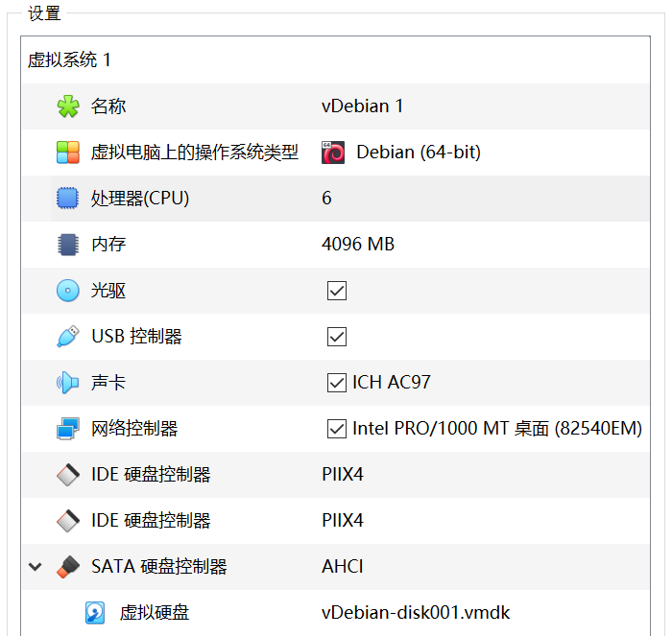This screenshot has height=636, width=672.
Task: Click the Debian (64-bit) logo icon
Action: [x=333, y=153]
